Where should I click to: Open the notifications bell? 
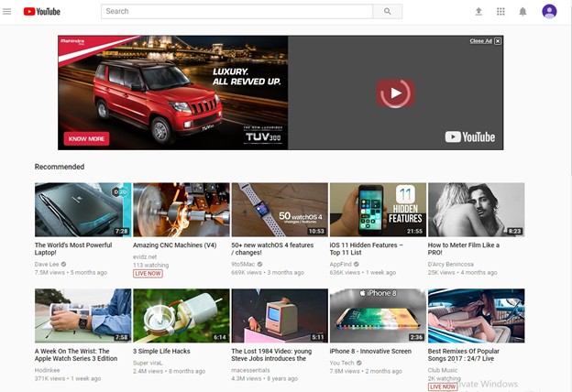pos(522,12)
